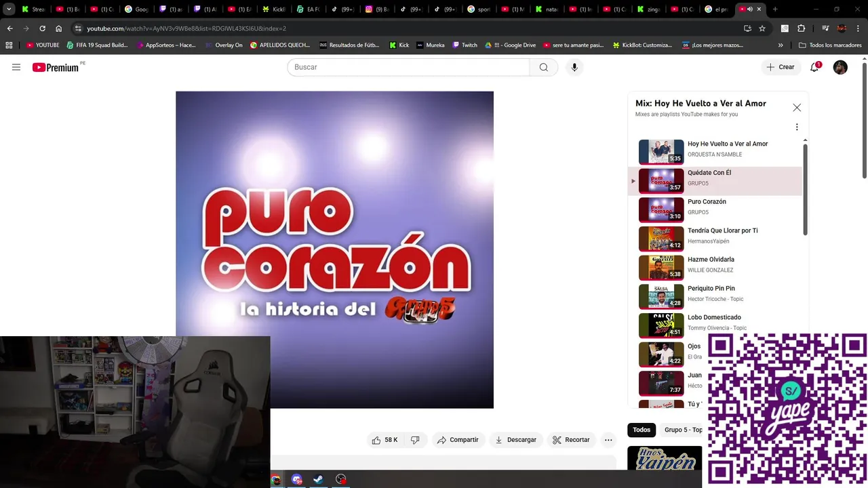Open more actions three-dot menu under video
The image size is (868, 488).
click(x=608, y=440)
